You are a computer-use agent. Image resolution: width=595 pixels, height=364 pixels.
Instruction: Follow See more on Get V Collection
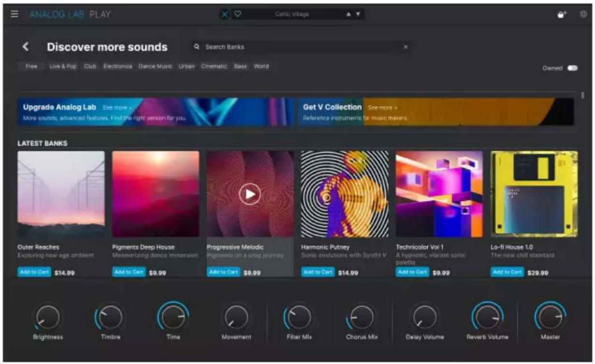pyautogui.click(x=382, y=107)
